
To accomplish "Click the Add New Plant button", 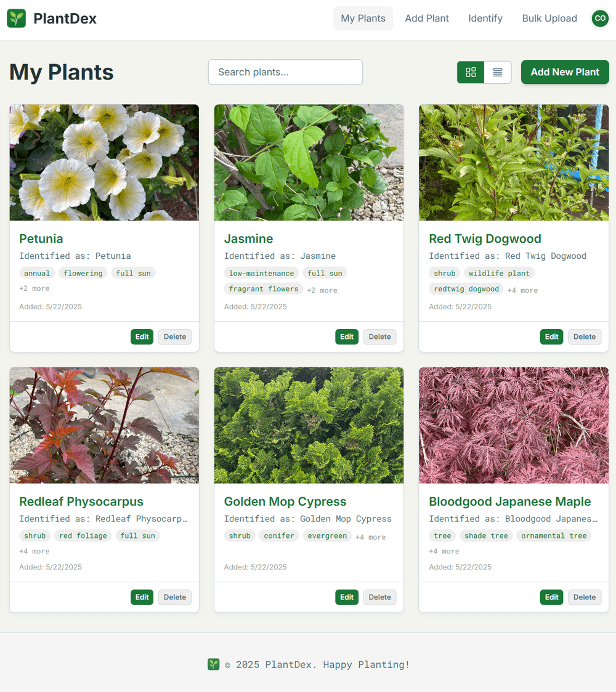I will coord(564,72).
